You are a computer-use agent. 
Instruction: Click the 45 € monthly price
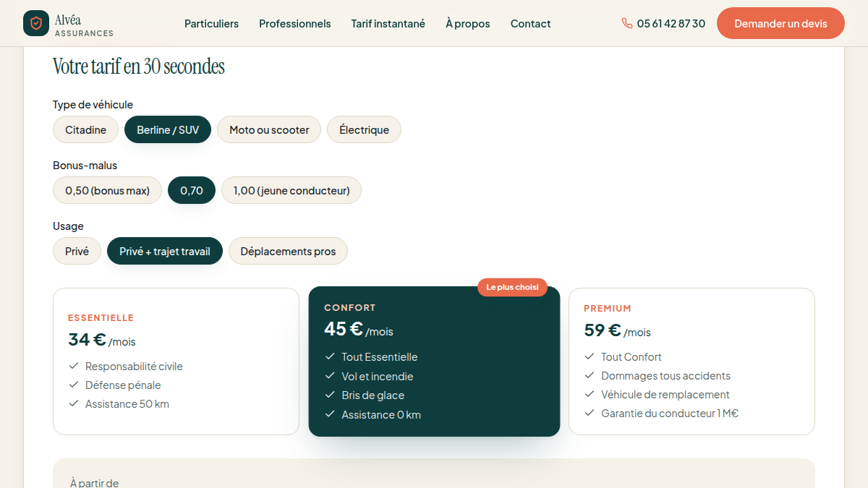point(359,329)
